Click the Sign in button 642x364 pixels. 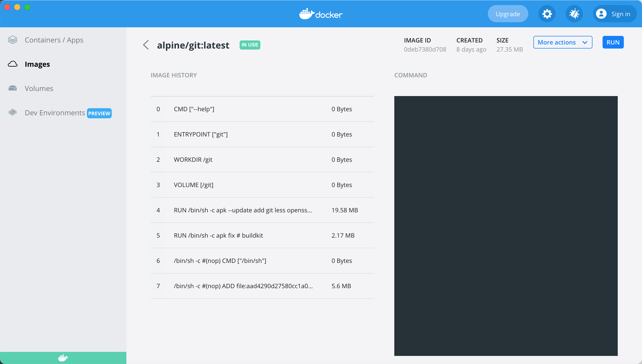614,14
